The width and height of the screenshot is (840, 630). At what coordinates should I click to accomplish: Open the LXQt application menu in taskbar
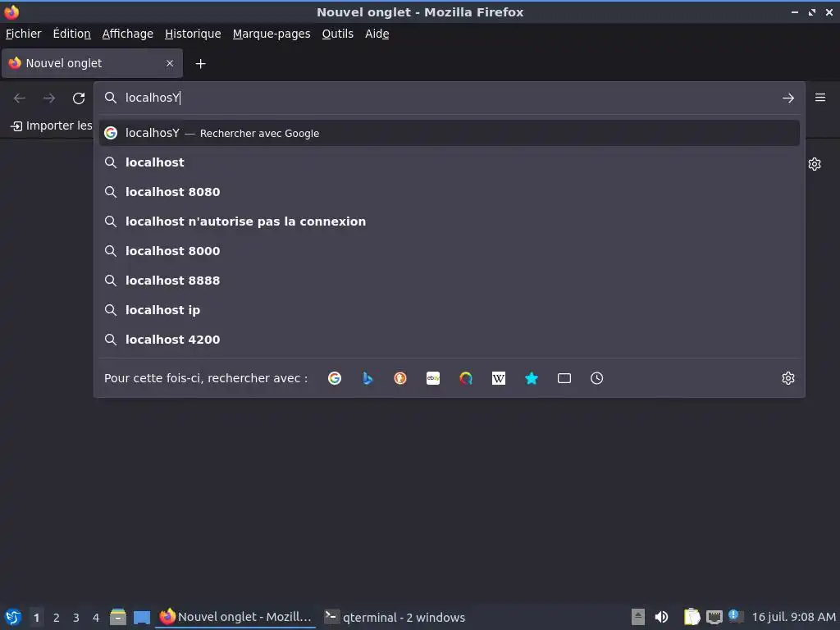[x=13, y=617]
